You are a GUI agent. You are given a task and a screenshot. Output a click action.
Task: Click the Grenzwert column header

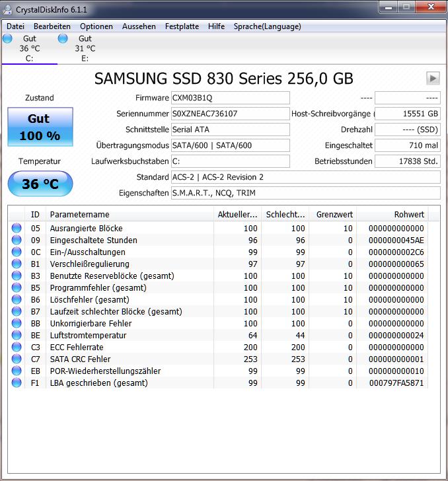333,215
